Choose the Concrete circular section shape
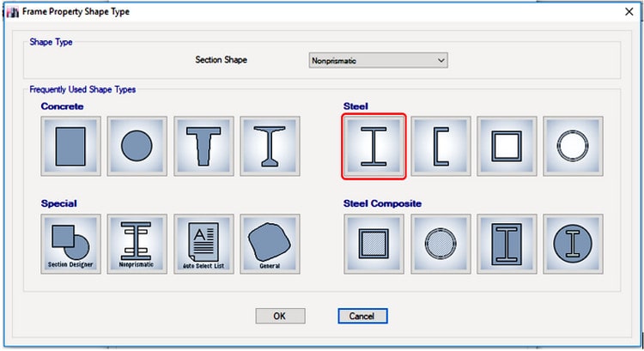The width and height of the screenshot is (644, 351). pos(137,146)
